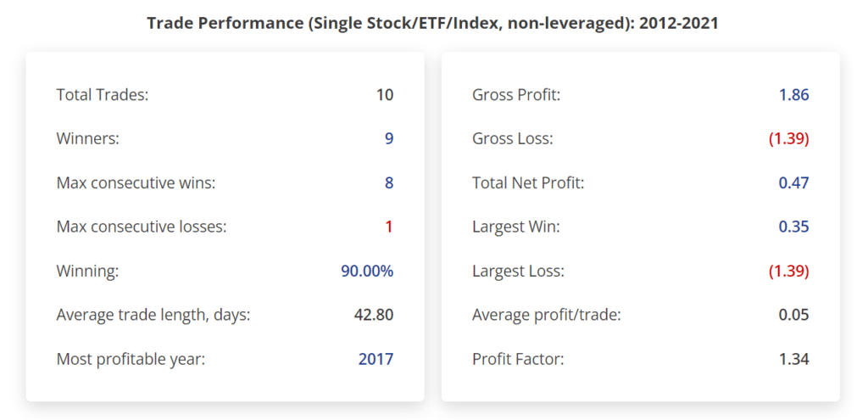The image size is (868, 420).
Task: Select the Average trade length label
Action: 153,316
